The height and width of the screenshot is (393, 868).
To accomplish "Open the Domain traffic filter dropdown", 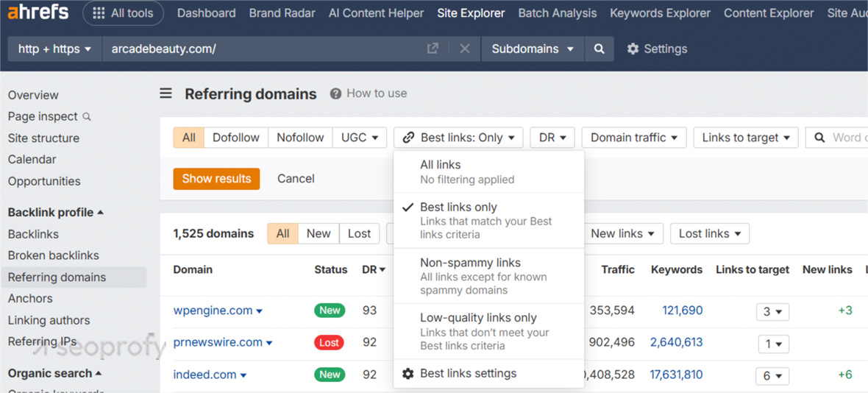I will coord(634,138).
